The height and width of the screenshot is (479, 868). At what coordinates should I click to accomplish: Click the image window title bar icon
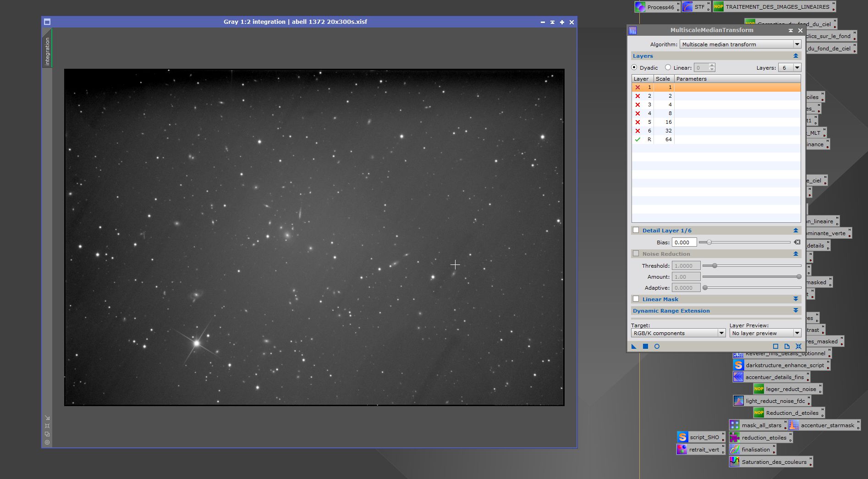pos(47,22)
